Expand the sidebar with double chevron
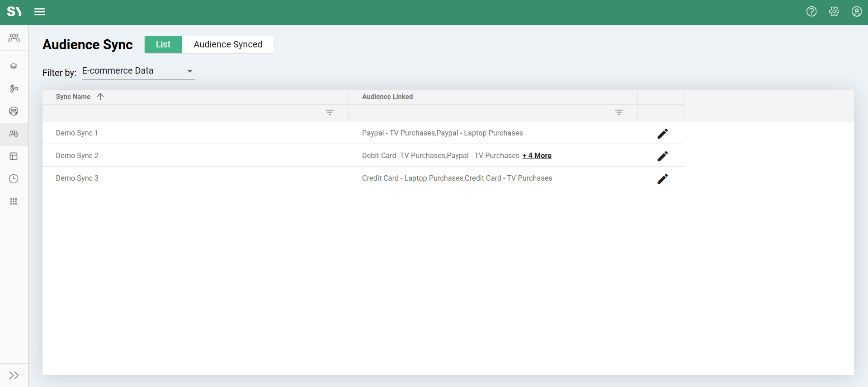Viewport: 868px width, 387px height. point(14,375)
